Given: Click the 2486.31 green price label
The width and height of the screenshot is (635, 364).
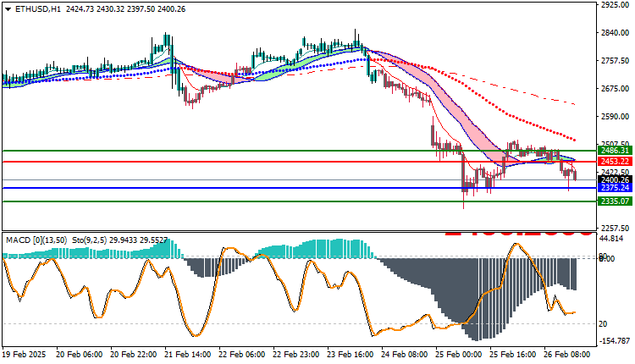Looking at the screenshot, I should click(x=615, y=151).
